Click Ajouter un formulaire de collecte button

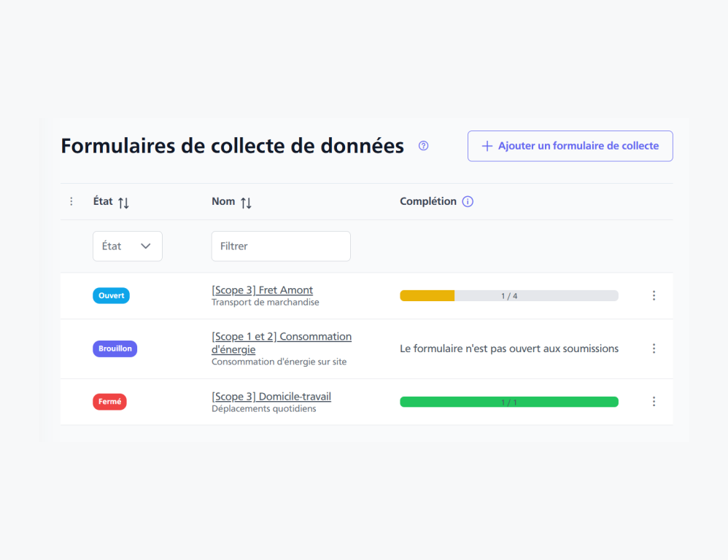tap(570, 146)
